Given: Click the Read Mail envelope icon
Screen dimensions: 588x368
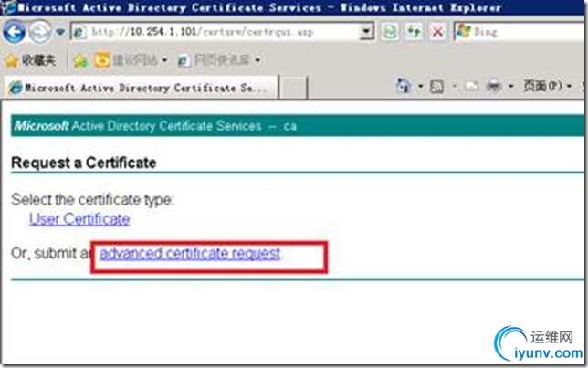Looking at the screenshot, I should click(471, 87).
